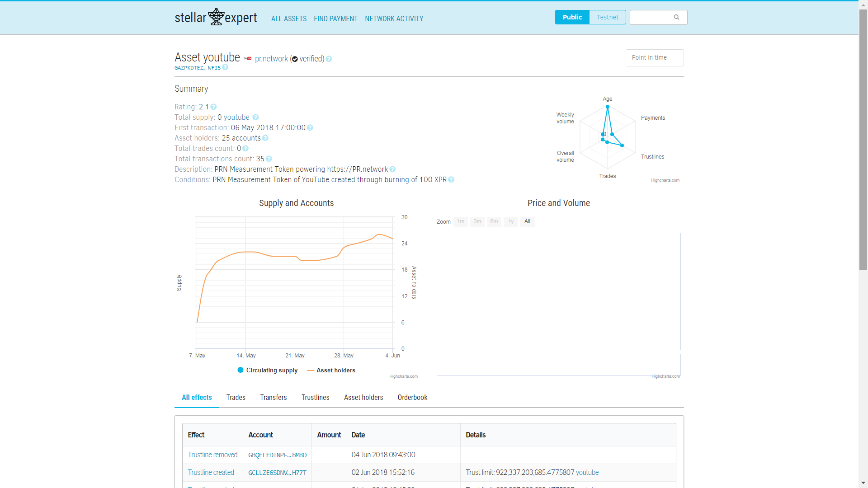Open account GCLLZE6SDNV...H77T
The width and height of the screenshot is (868, 488).
pyautogui.click(x=278, y=473)
